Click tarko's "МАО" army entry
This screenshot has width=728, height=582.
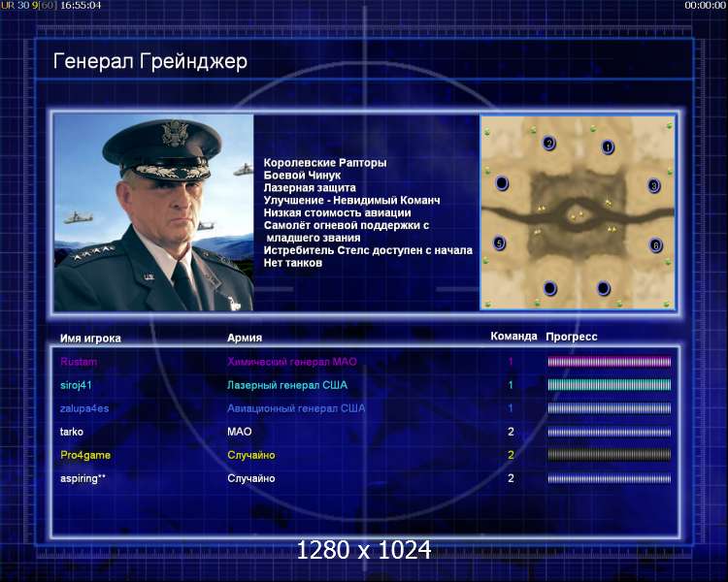click(x=240, y=432)
